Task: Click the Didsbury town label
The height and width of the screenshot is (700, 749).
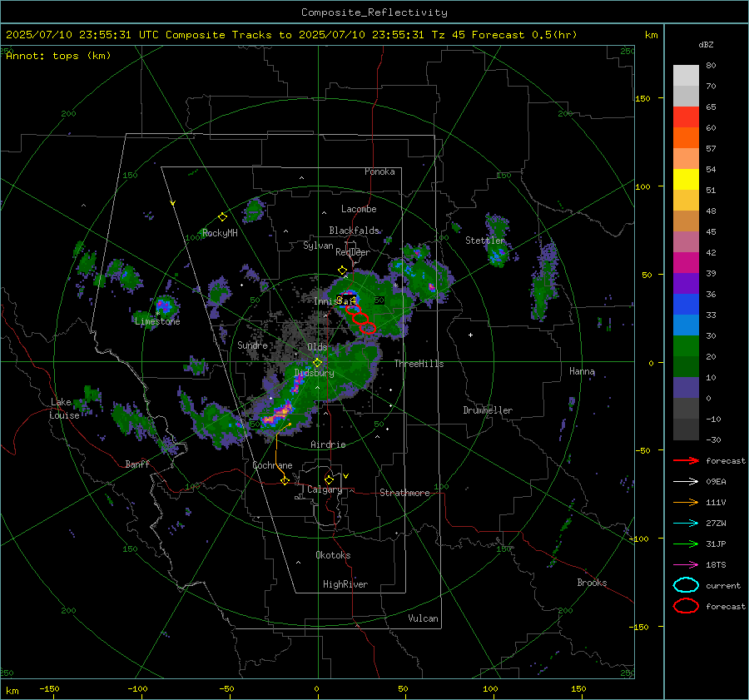Action: 315,373
